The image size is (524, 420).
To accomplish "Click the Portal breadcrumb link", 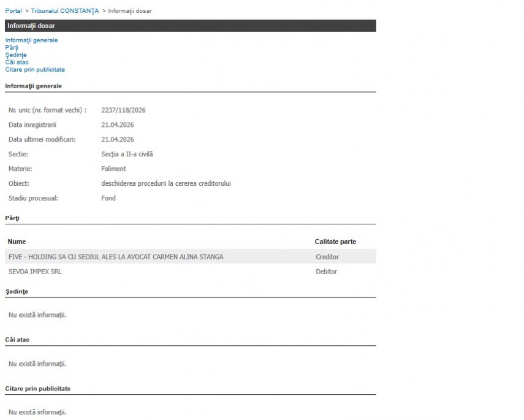I will [13, 11].
